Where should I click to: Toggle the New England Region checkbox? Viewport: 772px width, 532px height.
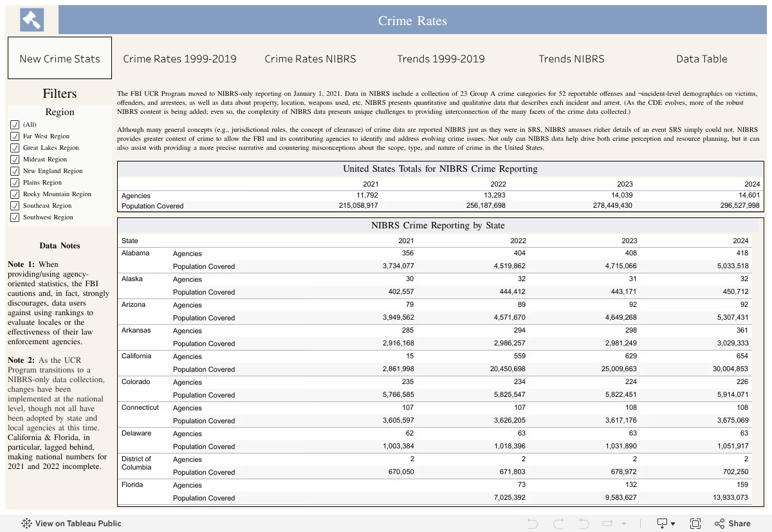(x=15, y=171)
